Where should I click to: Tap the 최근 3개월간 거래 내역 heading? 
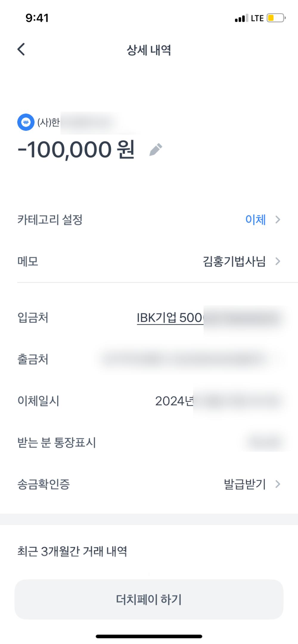(72, 551)
